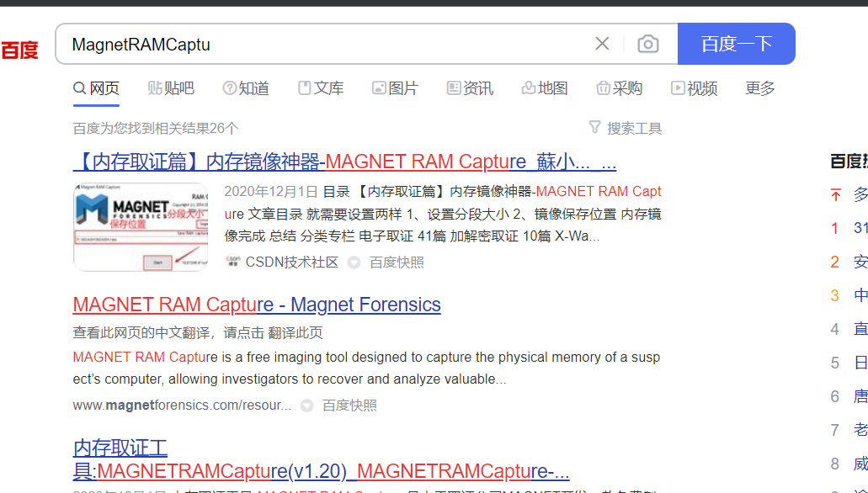868x493 pixels.
Task: Click the 百度一下 search button
Action: (x=737, y=44)
